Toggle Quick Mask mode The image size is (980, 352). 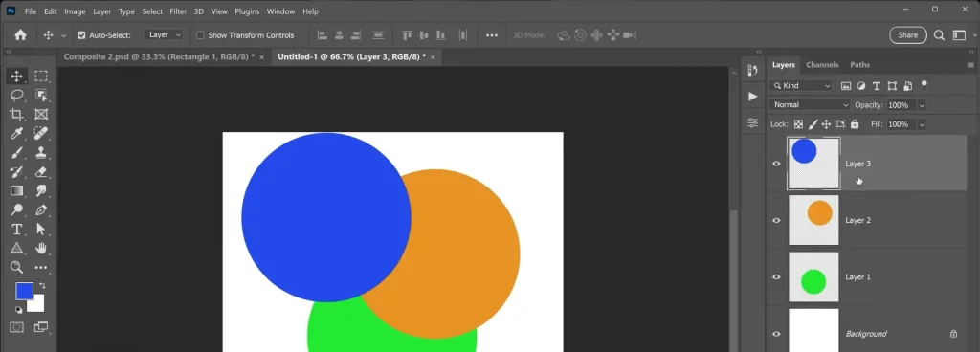(17, 326)
